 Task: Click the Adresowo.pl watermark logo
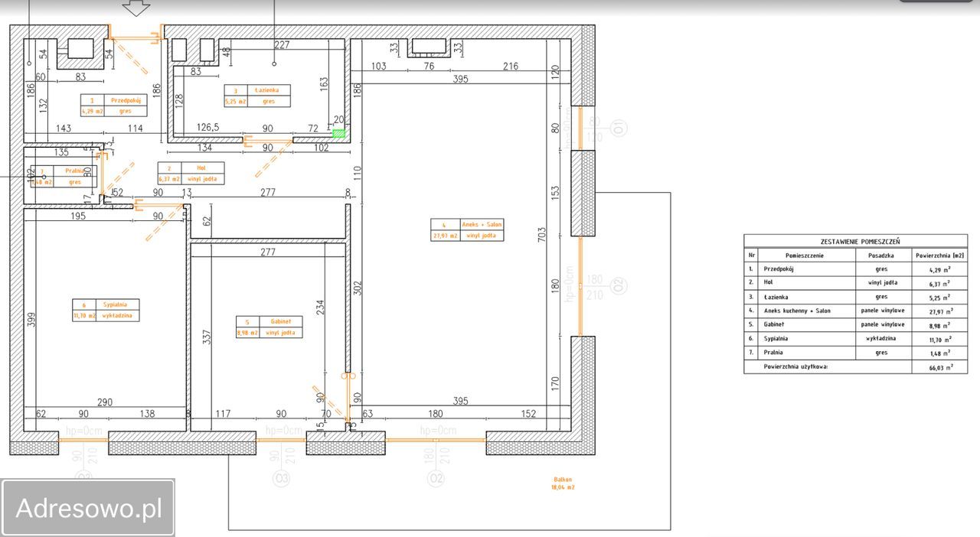pyautogui.click(x=88, y=508)
